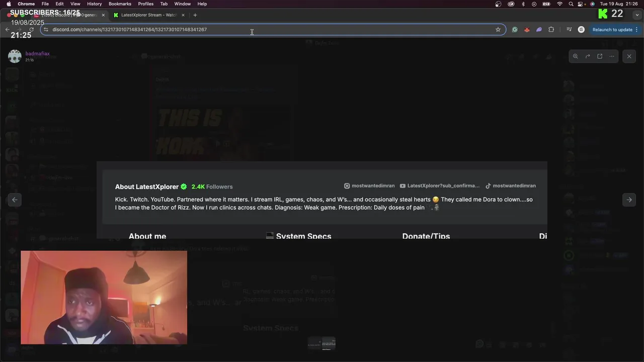Open the Apple menu
The width and height of the screenshot is (644, 362).
[x=9, y=4]
